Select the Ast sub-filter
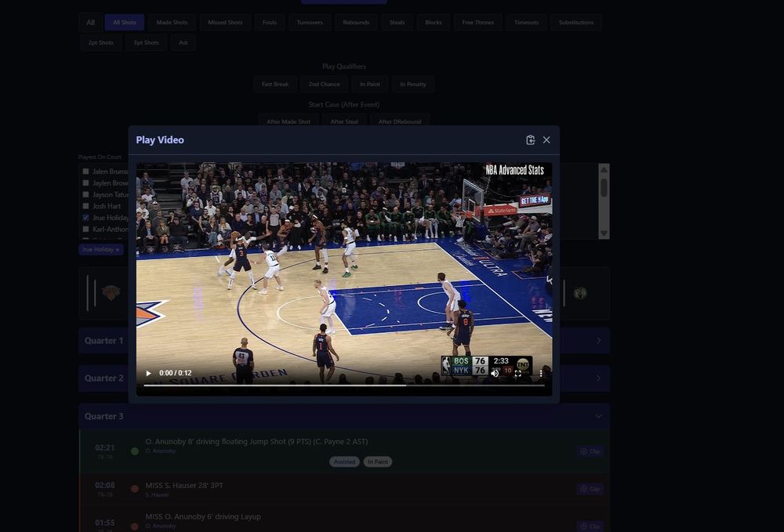Viewport: 784px width, 532px height. click(x=183, y=43)
